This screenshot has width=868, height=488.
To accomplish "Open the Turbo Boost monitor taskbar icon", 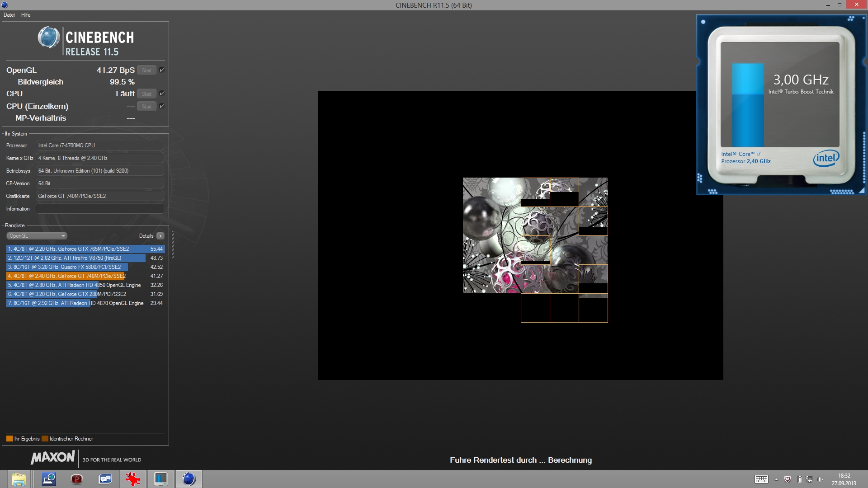I will coord(160,479).
